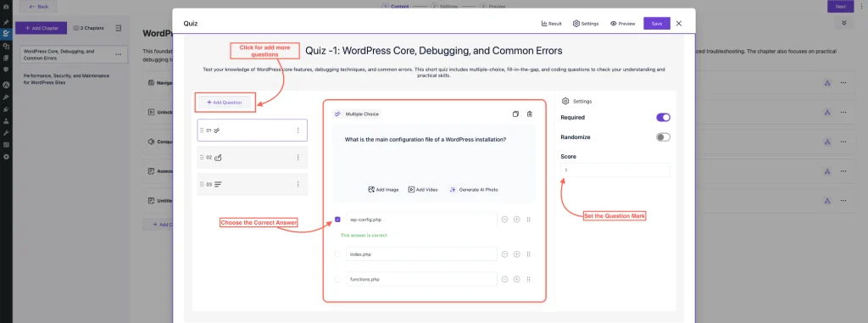Open the Result tab in Quiz header
Viewport: 868px width, 323px height.
pyautogui.click(x=552, y=24)
